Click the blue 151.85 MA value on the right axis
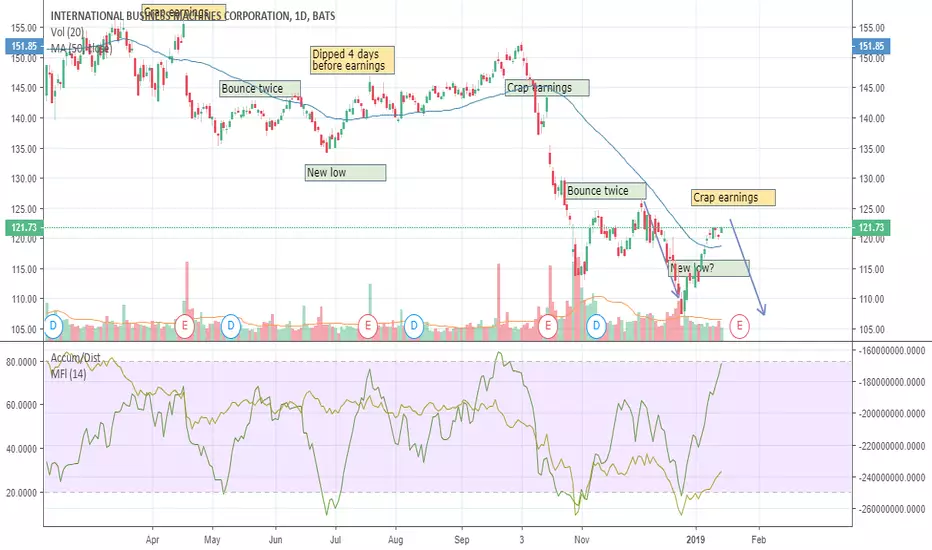The height and width of the screenshot is (550, 932). [x=871, y=46]
